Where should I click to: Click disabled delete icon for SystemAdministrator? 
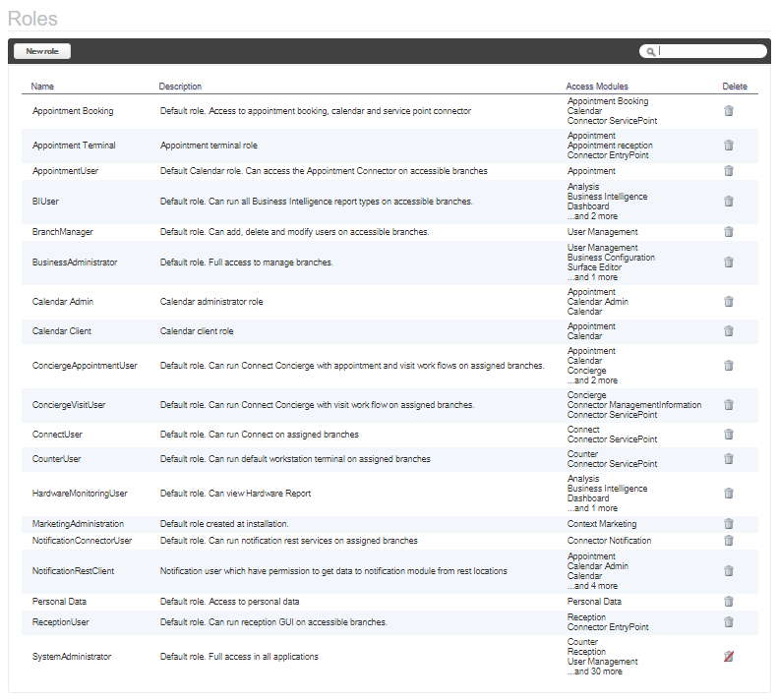coord(729,657)
